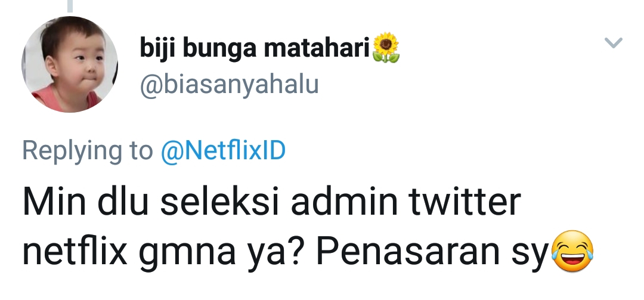Follow the @NetflixID mention link
644x300 pixels.
(224, 151)
